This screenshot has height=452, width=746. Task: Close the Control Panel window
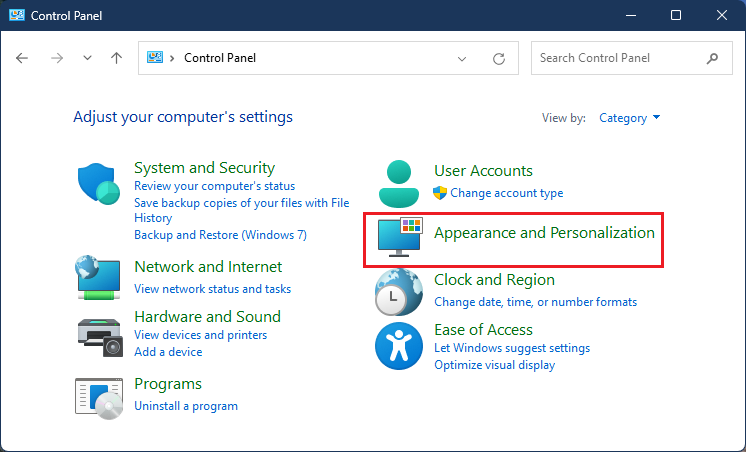click(x=722, y=15)
